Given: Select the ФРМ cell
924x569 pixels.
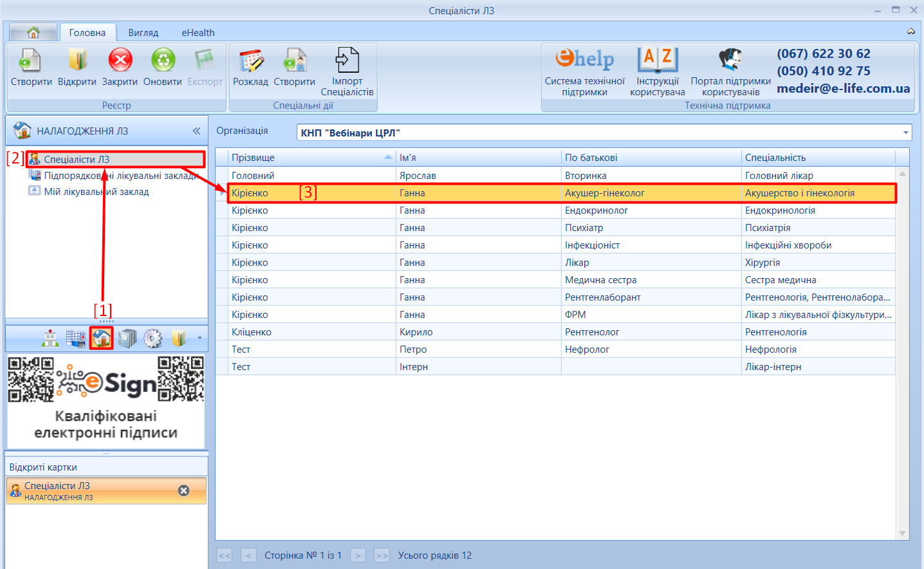Looking at the screenshot, I should coord(651,315).
